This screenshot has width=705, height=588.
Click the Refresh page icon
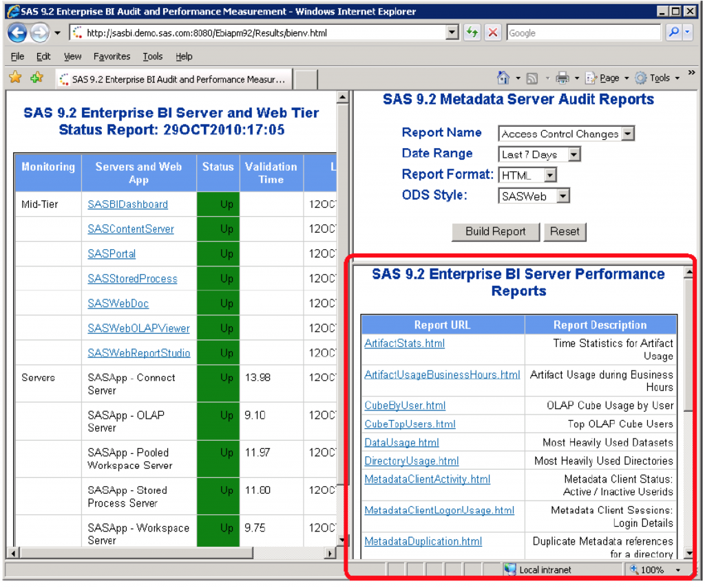[x=472, y=32]
